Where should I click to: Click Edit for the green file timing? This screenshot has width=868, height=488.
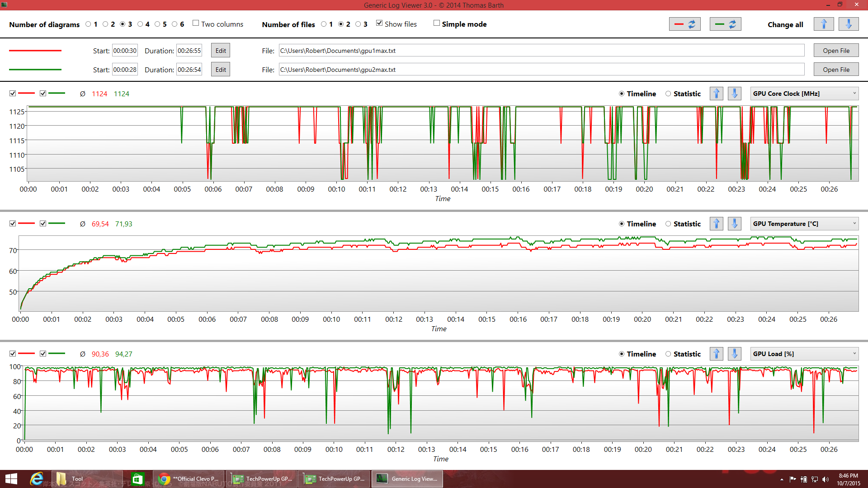click(221, 70)
